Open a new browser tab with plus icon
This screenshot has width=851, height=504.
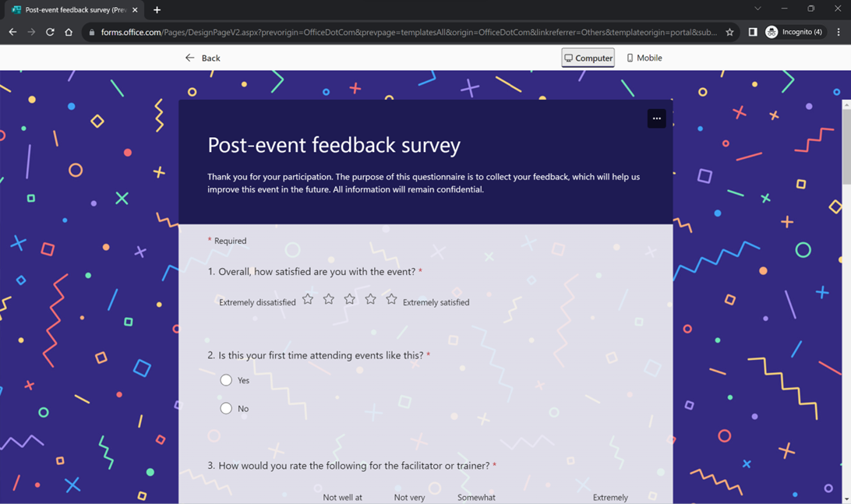click(x=157, y=11)
